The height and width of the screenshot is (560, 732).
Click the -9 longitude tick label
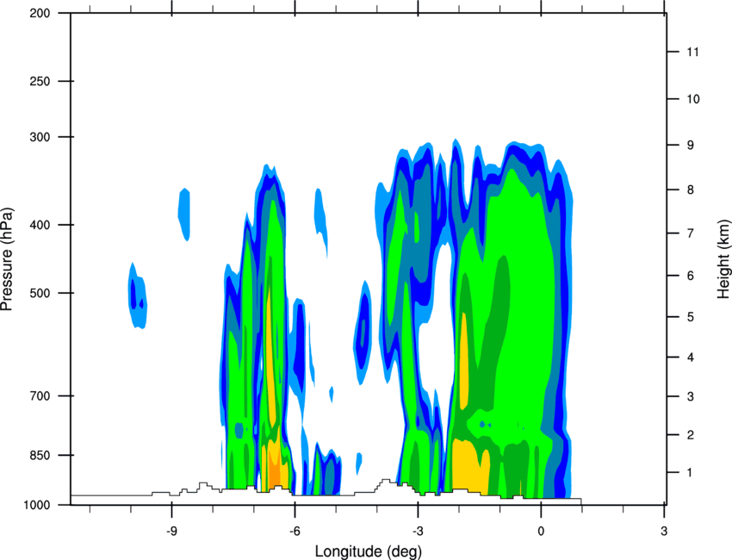click(171, 532)
